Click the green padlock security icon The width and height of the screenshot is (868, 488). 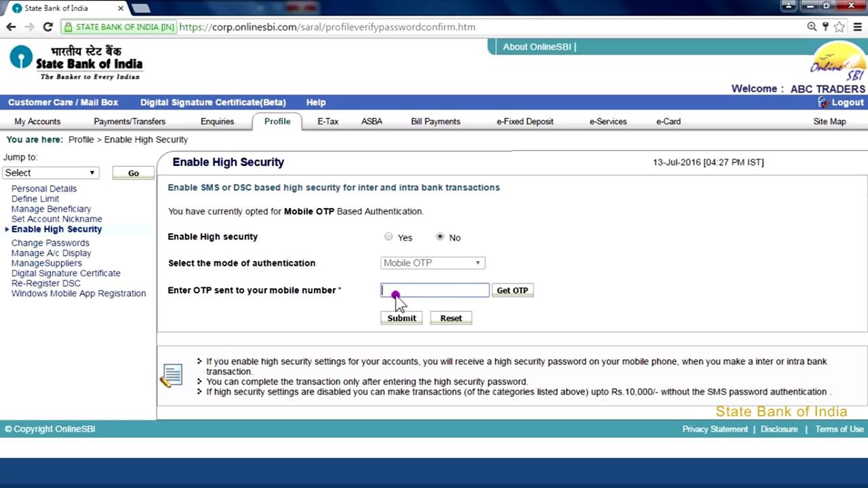click(x=68, y=27)
